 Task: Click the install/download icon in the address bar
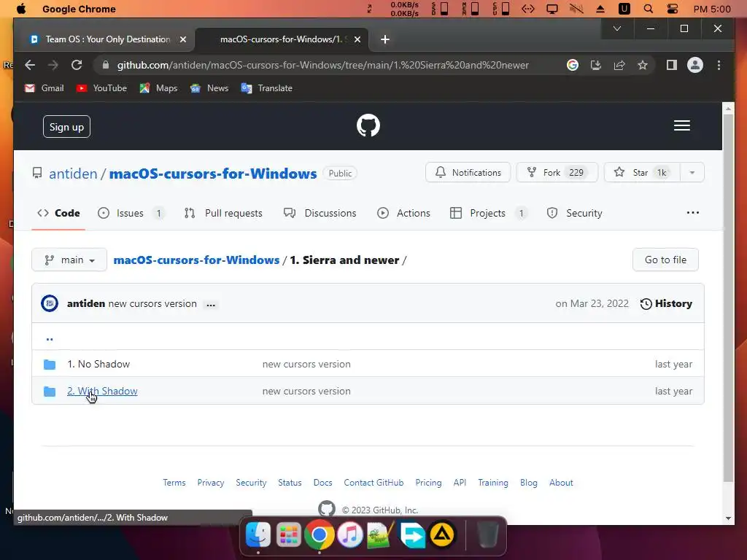click(x=596, y=65)
